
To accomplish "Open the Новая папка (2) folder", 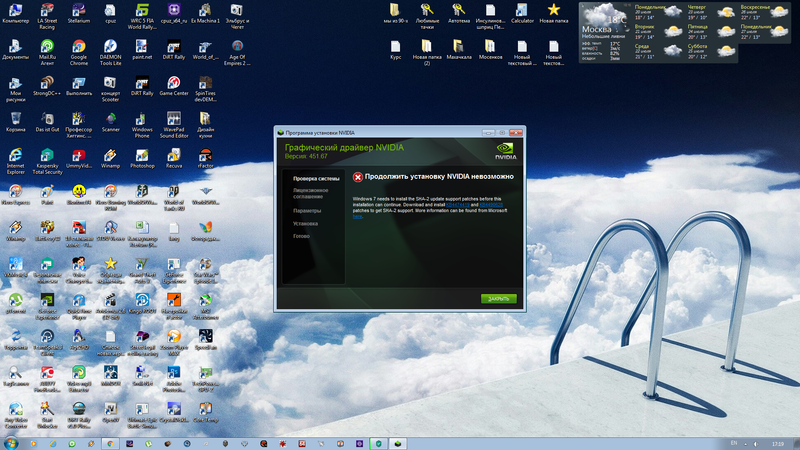I will [x=427, y=53].
